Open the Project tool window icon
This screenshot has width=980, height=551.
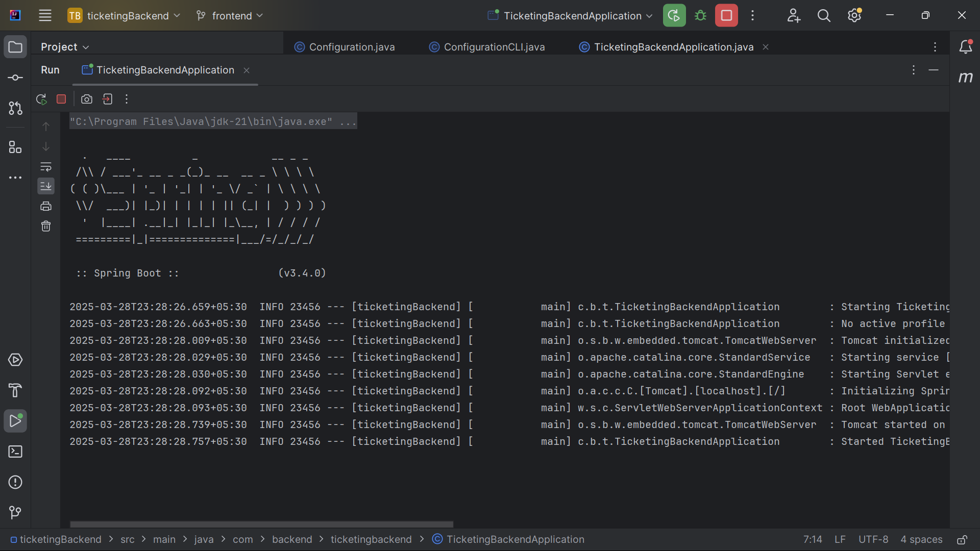click(15, 47)
